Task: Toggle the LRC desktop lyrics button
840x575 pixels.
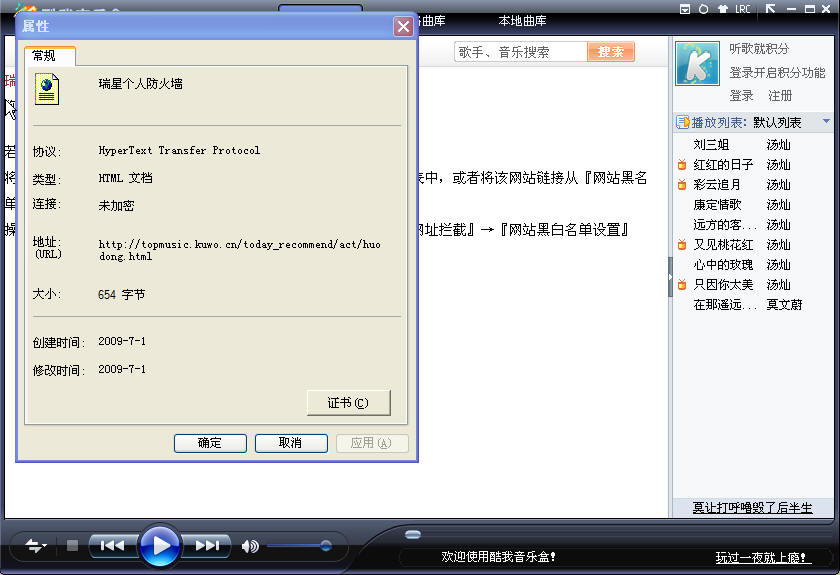Action: pos(742,9)
